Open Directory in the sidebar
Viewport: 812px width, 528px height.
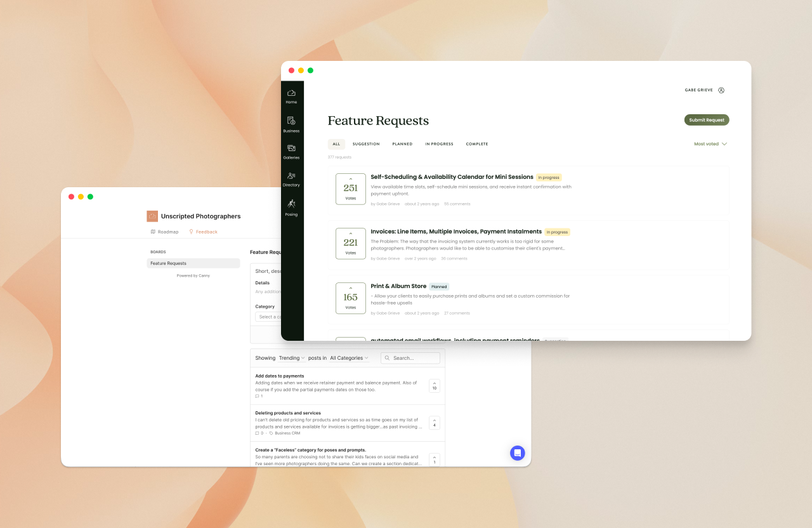pos(291,179)
